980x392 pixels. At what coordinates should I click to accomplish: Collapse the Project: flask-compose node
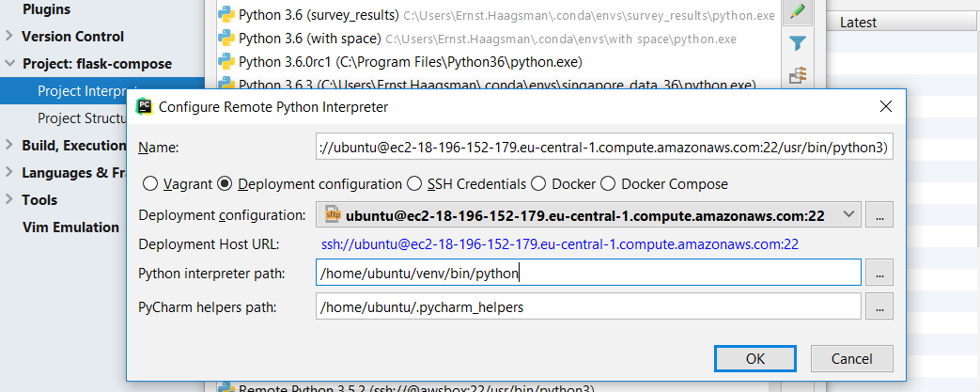click(8, 64)
